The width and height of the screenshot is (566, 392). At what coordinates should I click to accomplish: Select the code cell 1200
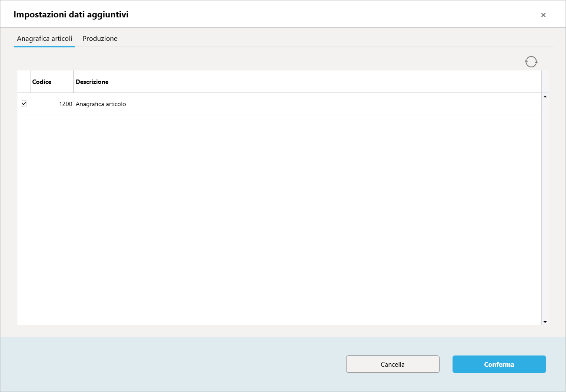coord(52,104)
